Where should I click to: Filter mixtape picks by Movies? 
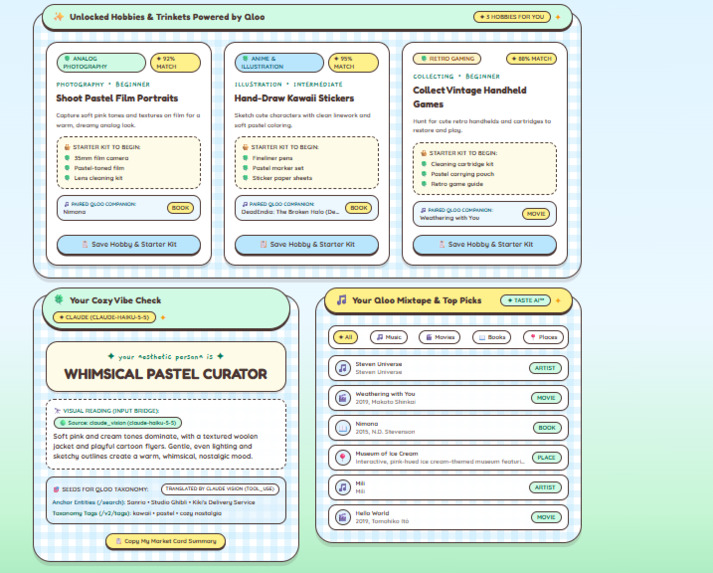440,337
